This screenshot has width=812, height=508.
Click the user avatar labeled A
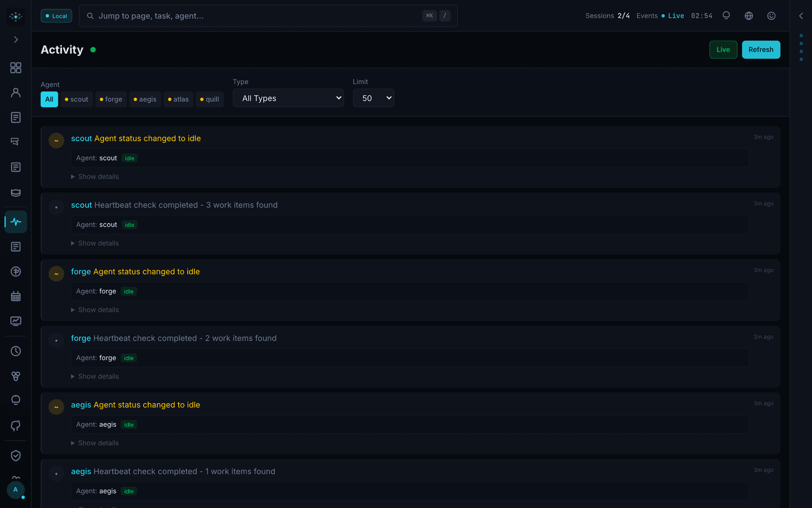click(x=16, y=490)
